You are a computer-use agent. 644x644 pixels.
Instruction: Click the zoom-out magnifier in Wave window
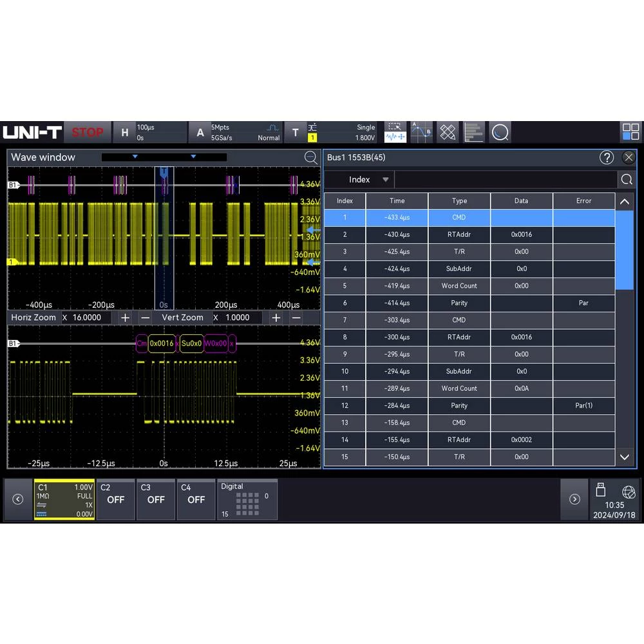point(311,157)
